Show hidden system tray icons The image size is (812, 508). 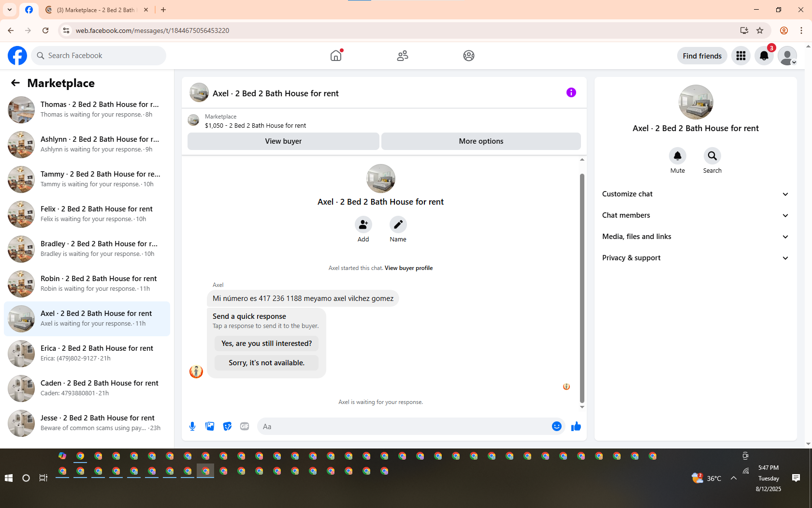(x=734, y=478)
